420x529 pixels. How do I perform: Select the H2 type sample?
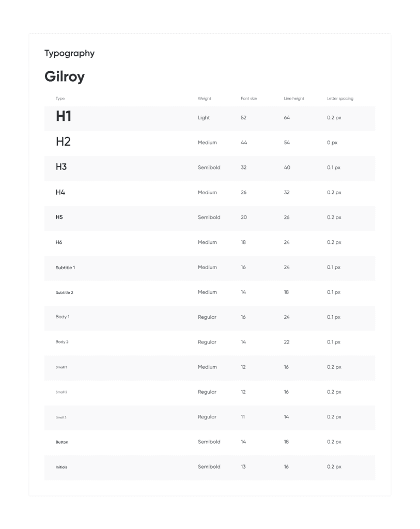(x=63, y=142)
